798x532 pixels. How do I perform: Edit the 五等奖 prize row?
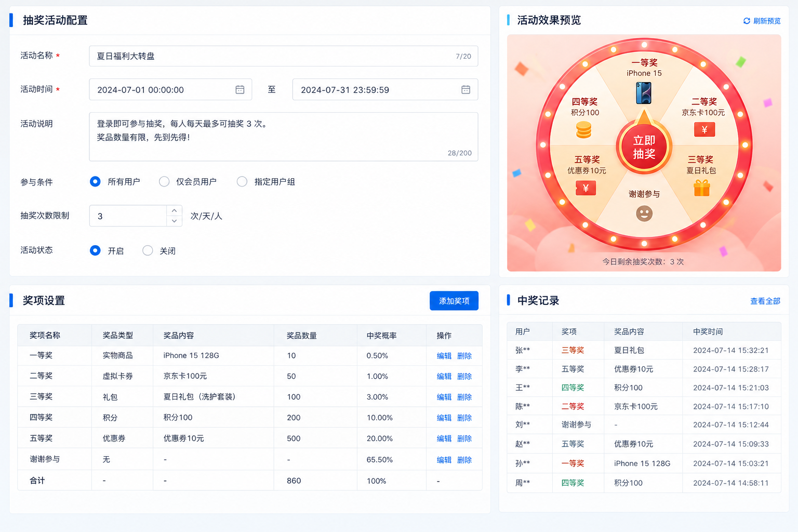(x=444, y=438)
